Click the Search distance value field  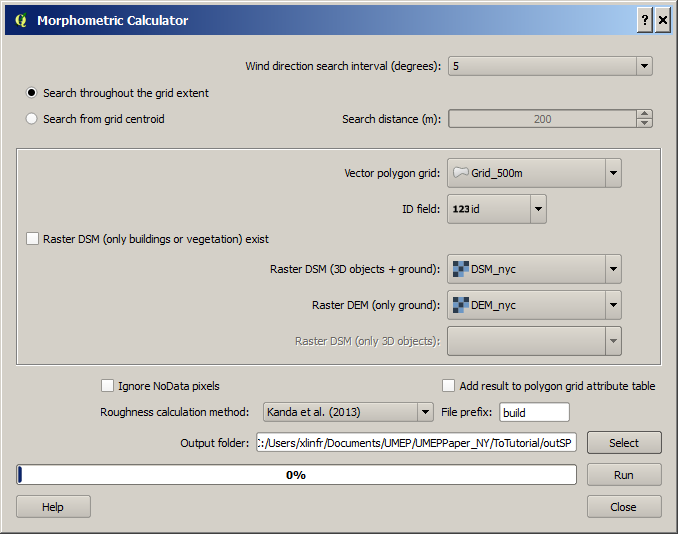tap(542, 119)
